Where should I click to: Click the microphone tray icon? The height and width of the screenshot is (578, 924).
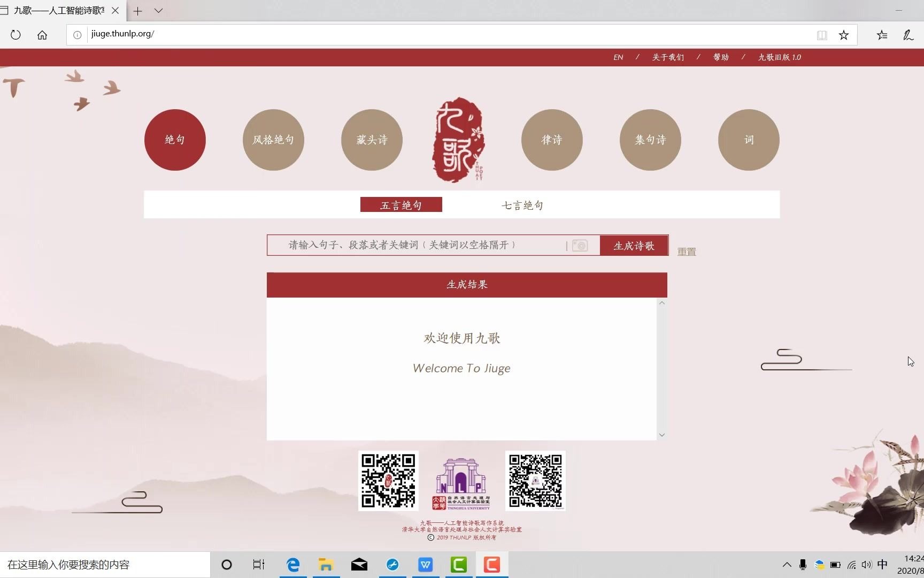803,565
